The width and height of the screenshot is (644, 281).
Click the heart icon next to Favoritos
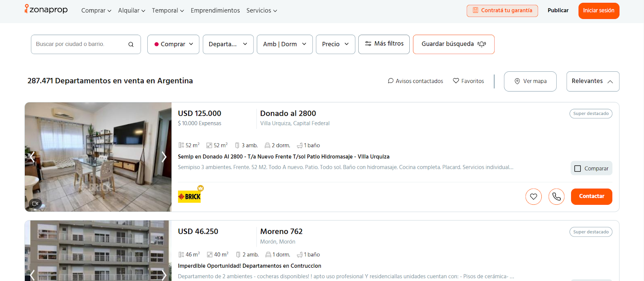pyautogui.click(x=456, y=81)
